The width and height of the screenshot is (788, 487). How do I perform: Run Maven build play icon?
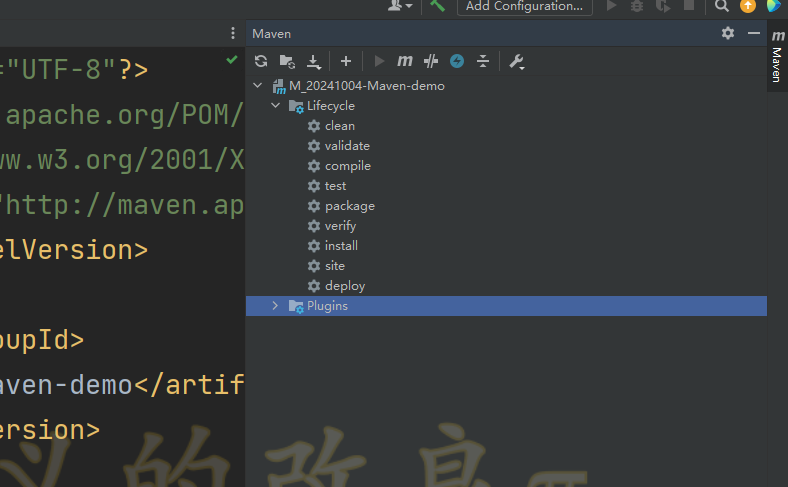pyautogui.click(x=379, y=61)
